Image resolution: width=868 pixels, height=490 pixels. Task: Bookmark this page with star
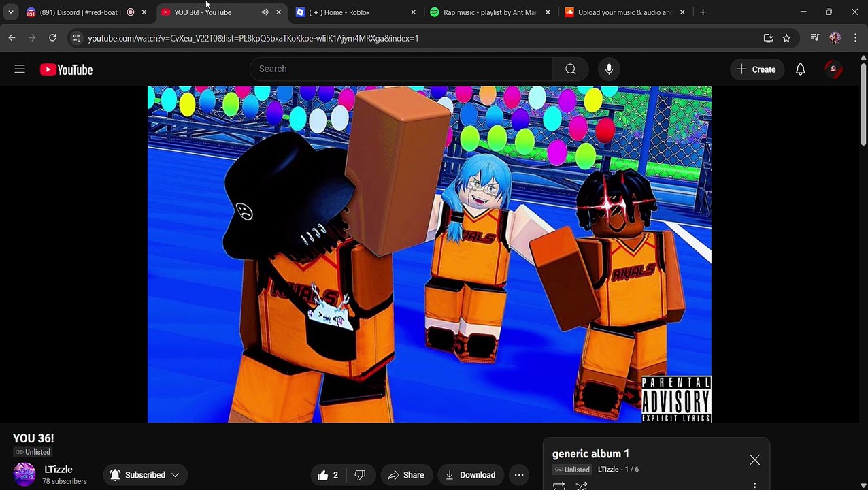[786, 38]
